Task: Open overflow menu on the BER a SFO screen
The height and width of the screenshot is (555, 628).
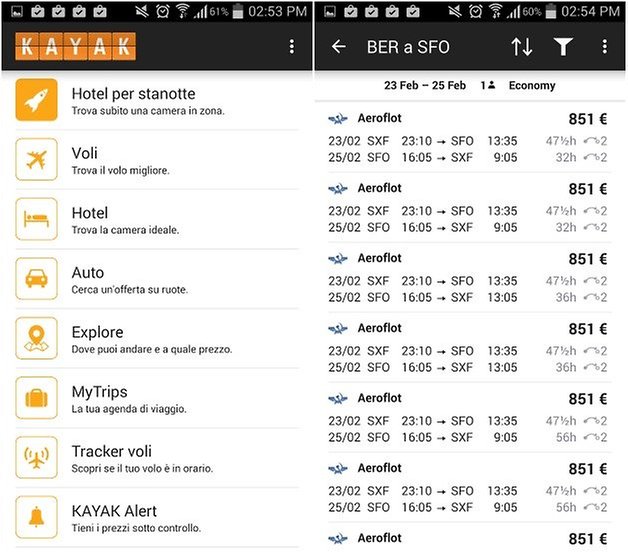Action: click(604, 47)
